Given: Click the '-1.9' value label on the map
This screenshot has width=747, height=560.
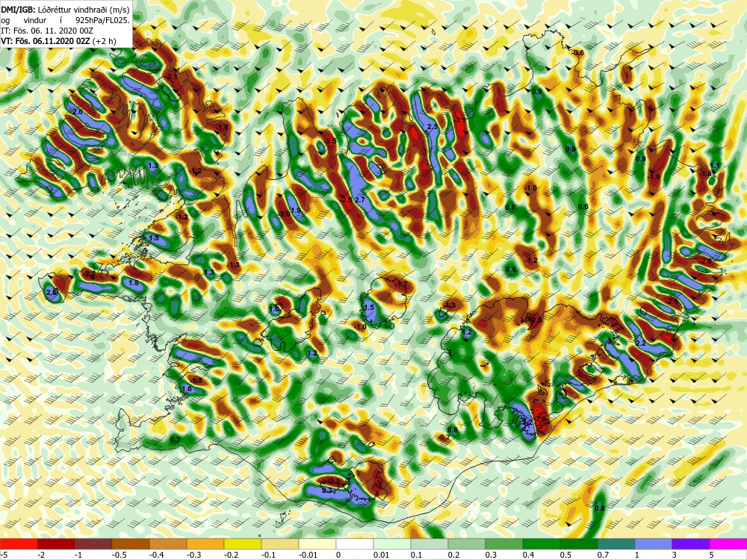Looking at the screenshot, I should tap(654, 177).
